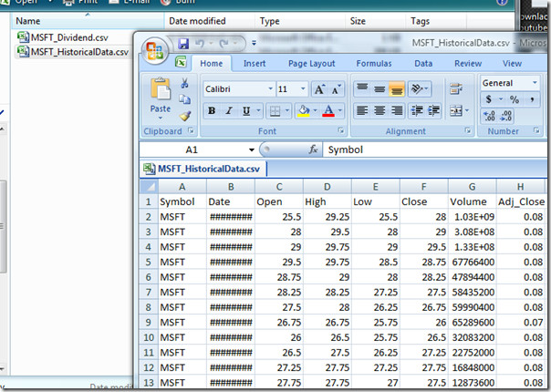Toggle italic formatting
Screen dimensions: 551x392
coord(229,110)
